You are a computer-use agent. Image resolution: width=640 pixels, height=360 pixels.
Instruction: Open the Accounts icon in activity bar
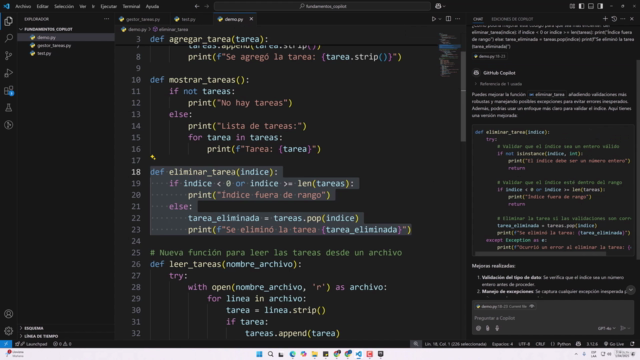9,313
